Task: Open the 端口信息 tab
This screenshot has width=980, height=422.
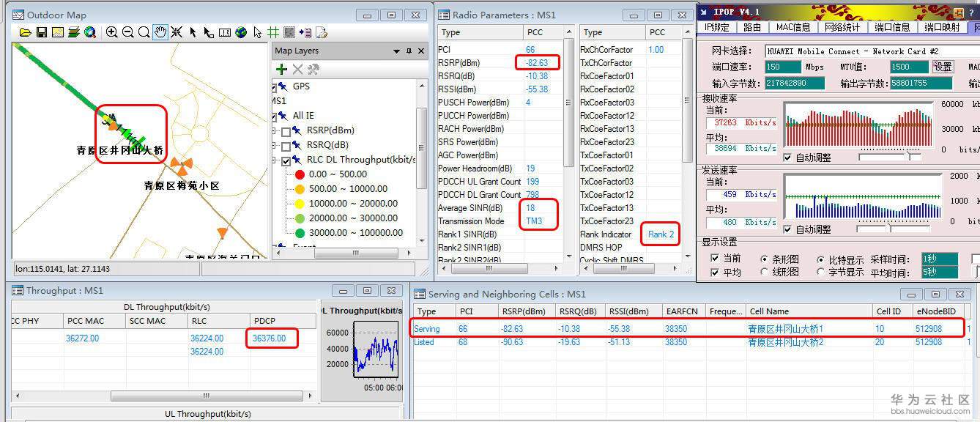Action: point(891,27)
